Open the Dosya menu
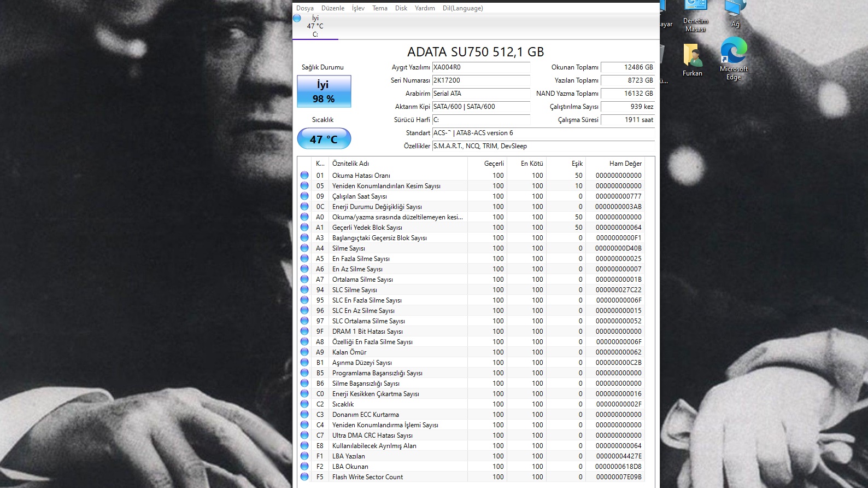 tap(305, 8)
